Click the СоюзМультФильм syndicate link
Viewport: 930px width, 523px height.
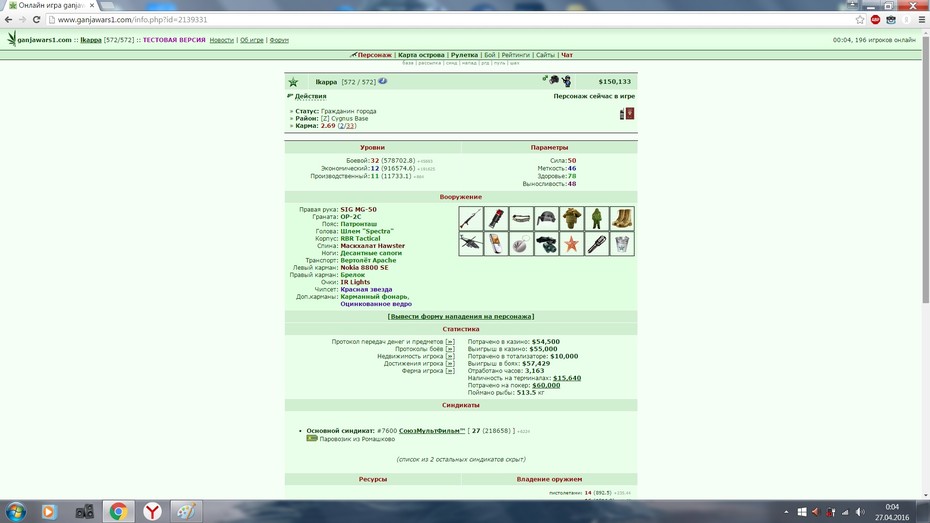[432, 430]
